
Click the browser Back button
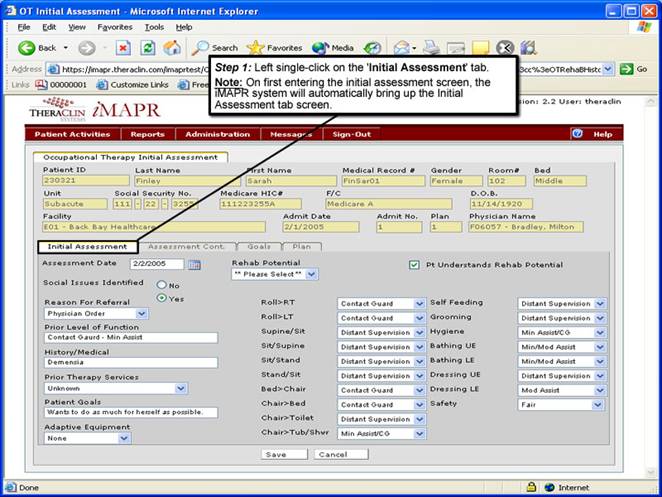38,47
